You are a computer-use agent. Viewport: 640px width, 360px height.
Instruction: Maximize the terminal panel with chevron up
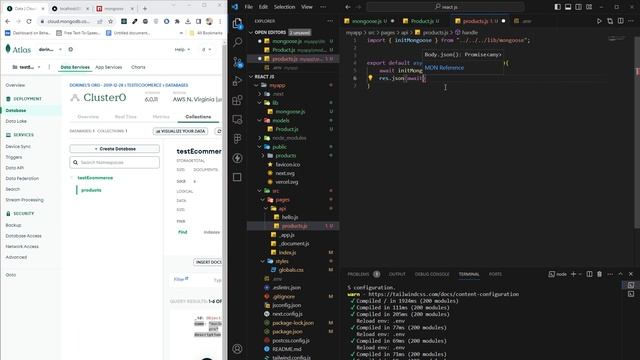click(620, 274)
